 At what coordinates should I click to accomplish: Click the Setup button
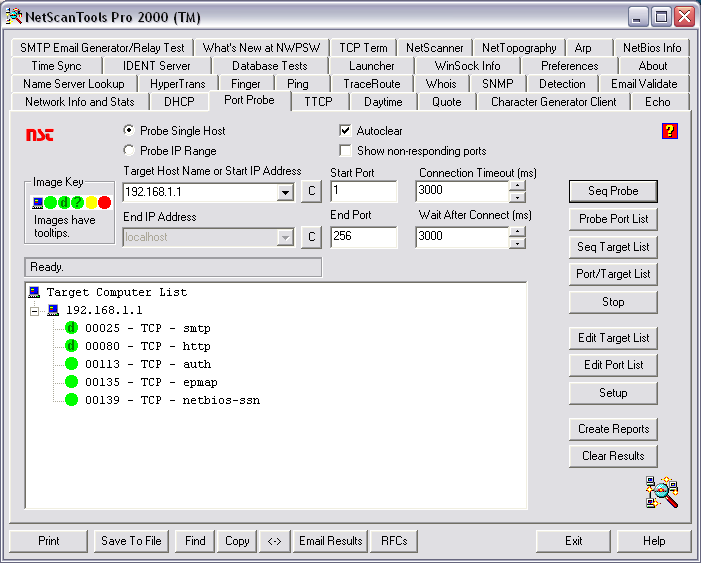click(613, 393)
